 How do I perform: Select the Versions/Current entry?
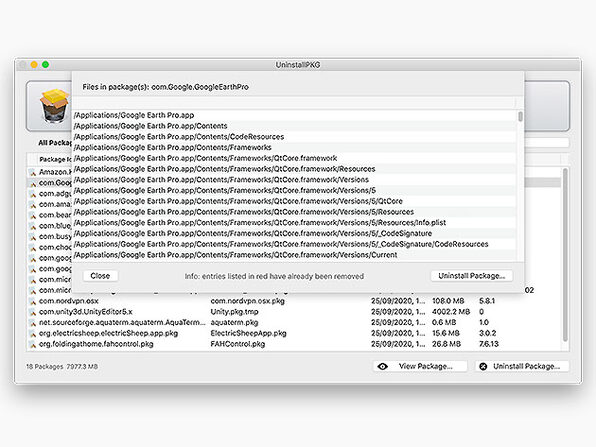(x=295, y=255)
